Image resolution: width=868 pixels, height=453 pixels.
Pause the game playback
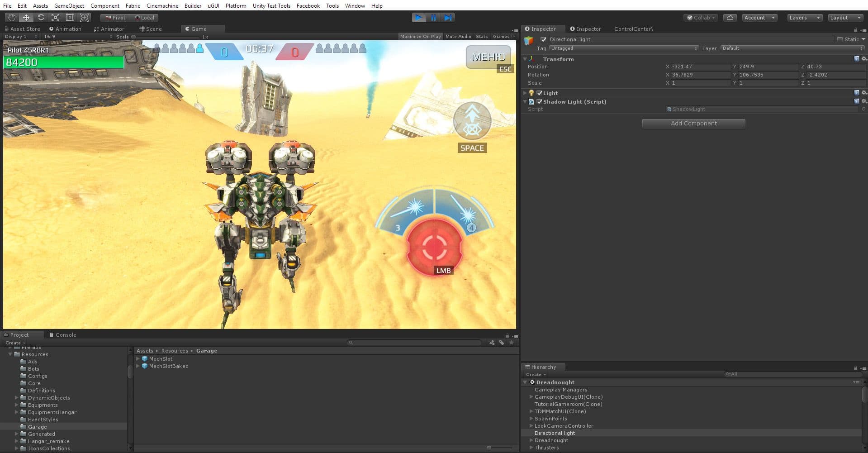point(433,18)
